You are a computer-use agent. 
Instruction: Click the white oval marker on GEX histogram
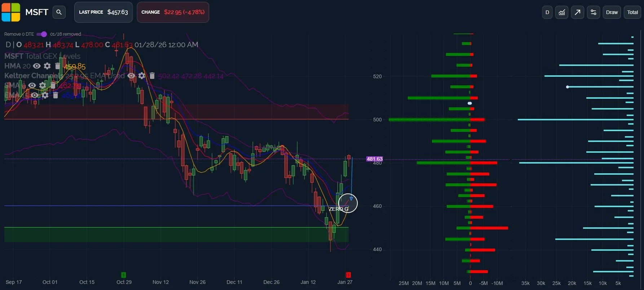tap(469, 103)
